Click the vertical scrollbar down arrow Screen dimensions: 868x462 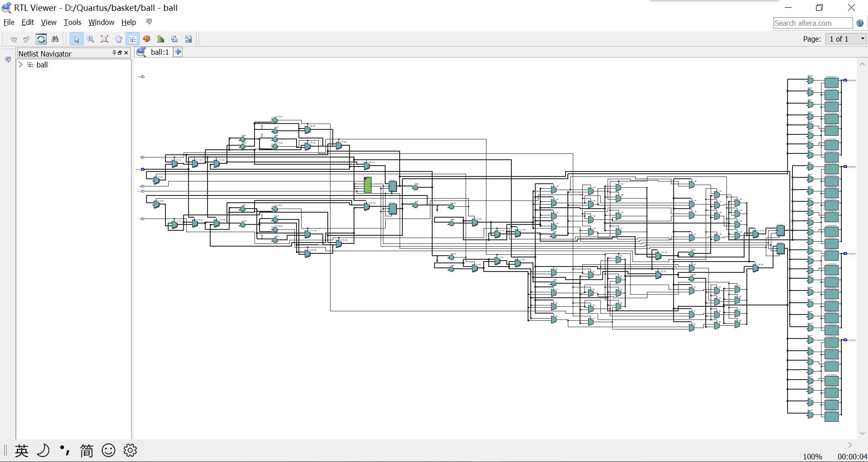click(x=862, y=433)
